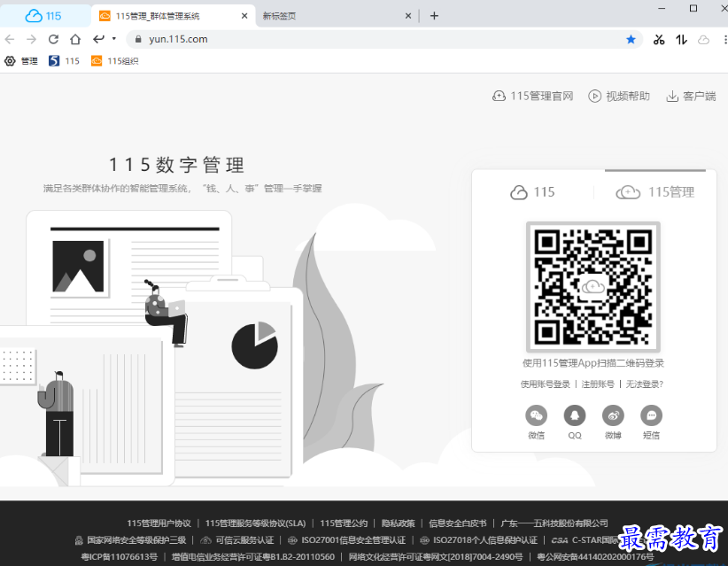Log in with the 短信 icon

click(x=652, y=415)
